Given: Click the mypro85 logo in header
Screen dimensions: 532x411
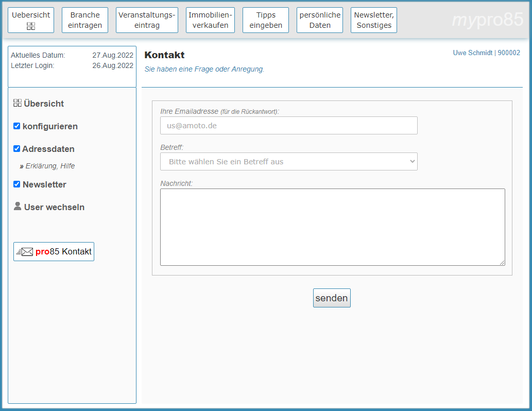Looking at the screenshot, I should point(487,20).
